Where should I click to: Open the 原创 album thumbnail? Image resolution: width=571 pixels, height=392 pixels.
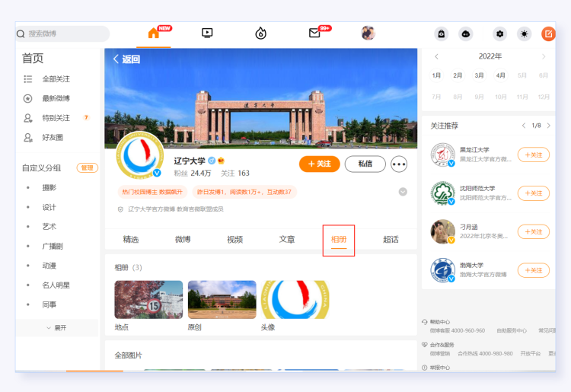pos(222,300)
